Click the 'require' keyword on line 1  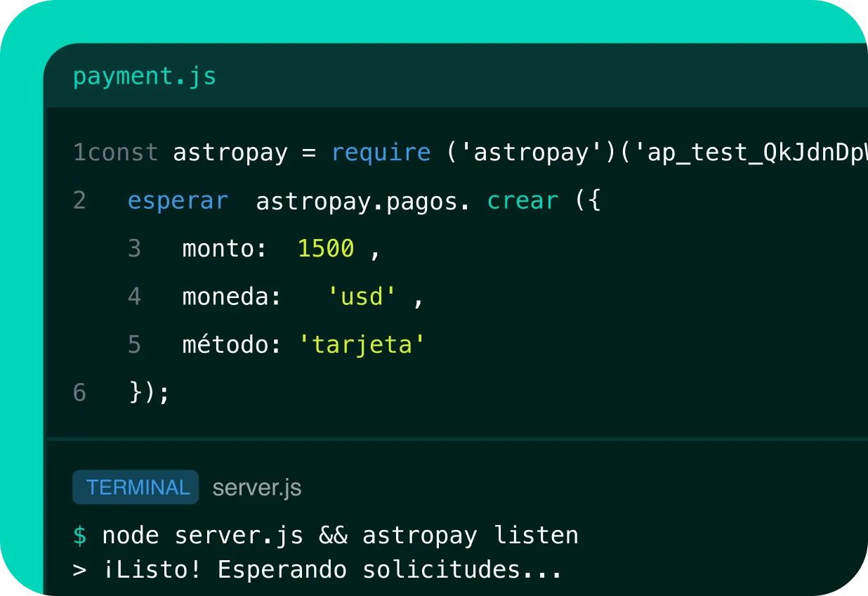click(381, 153)
